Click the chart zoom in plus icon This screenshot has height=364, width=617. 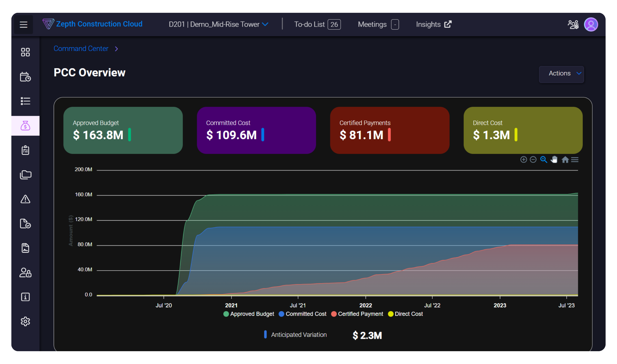(x=523, y=160)
